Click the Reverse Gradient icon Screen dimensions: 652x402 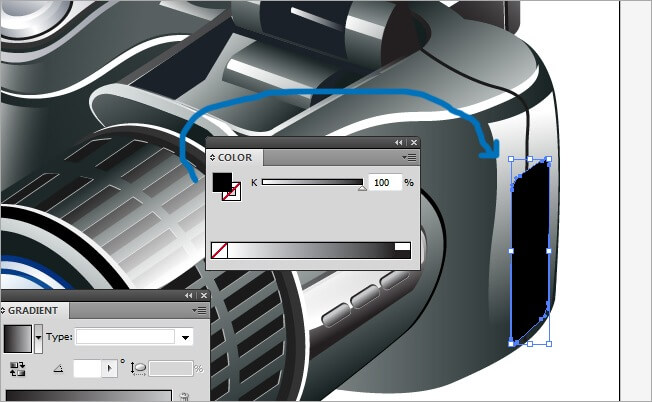coord(17,369)
